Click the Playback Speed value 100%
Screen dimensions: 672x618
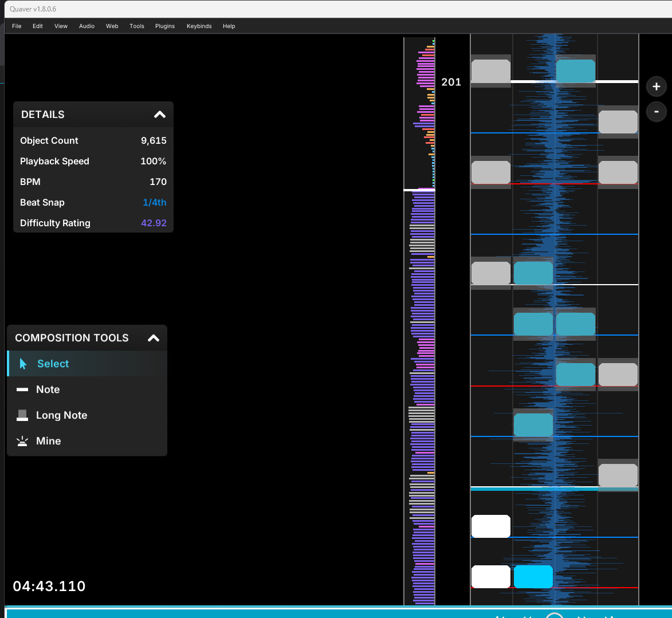tap(154, 161)
